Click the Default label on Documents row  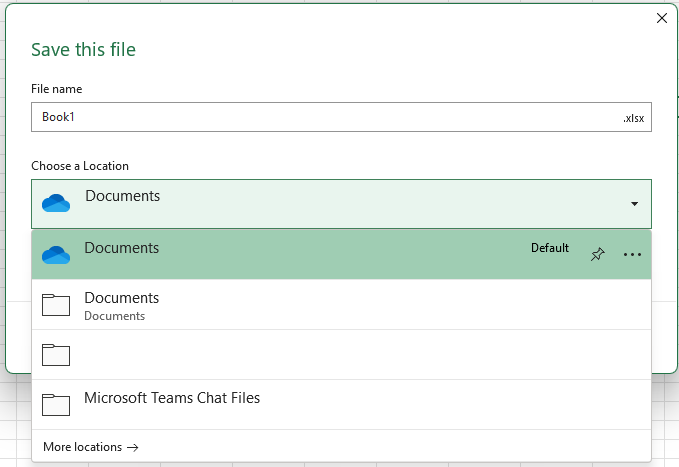(550, 248)
